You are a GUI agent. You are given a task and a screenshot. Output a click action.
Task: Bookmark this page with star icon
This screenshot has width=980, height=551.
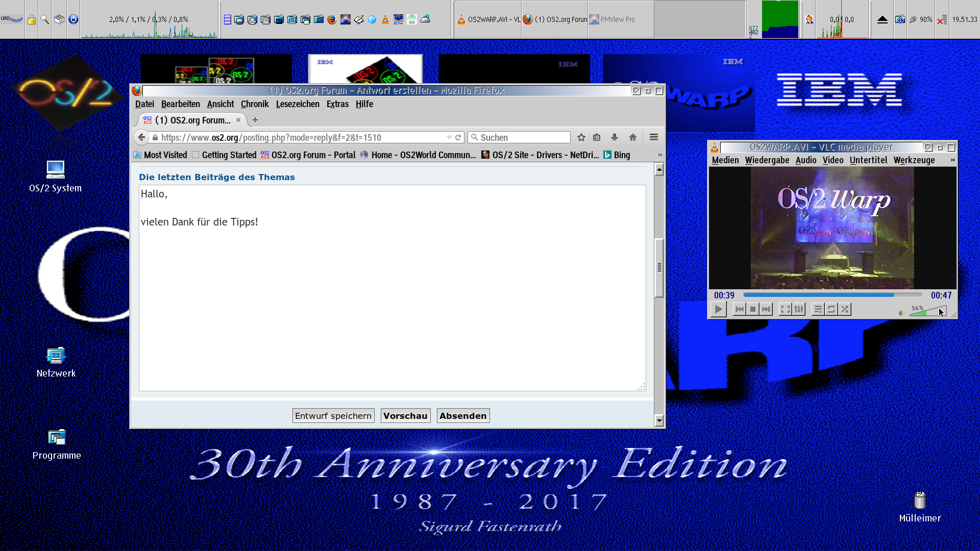click(x=581, y=137)
